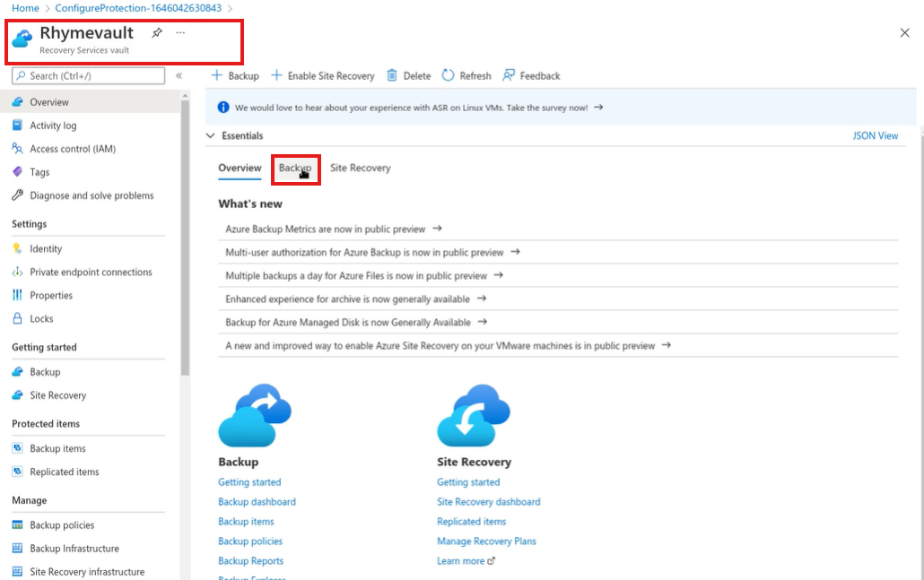Close the Rhymevault blade
This screenshot has width=924, height=580.
click(x=904, y=33)
